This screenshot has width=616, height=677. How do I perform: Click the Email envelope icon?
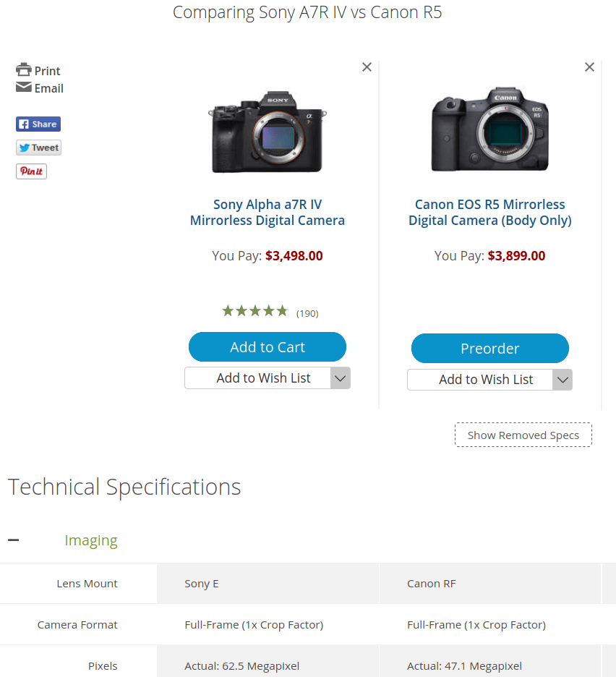24,88
